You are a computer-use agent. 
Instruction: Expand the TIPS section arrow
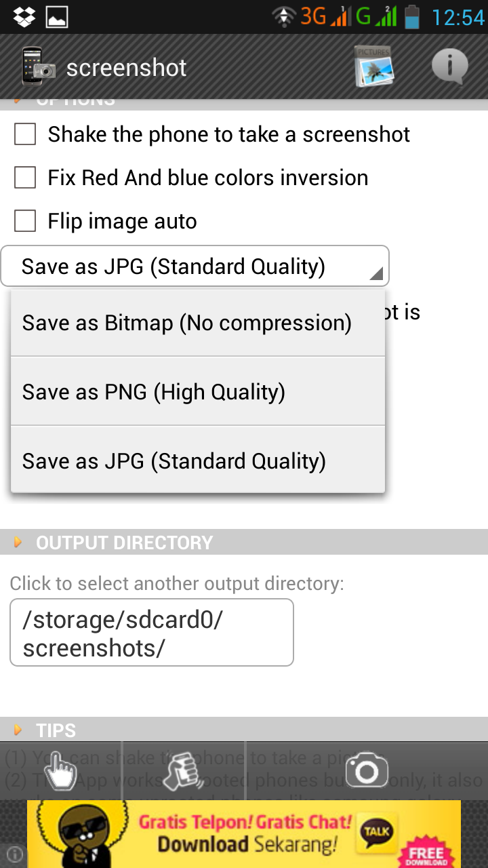click(18, 730)
